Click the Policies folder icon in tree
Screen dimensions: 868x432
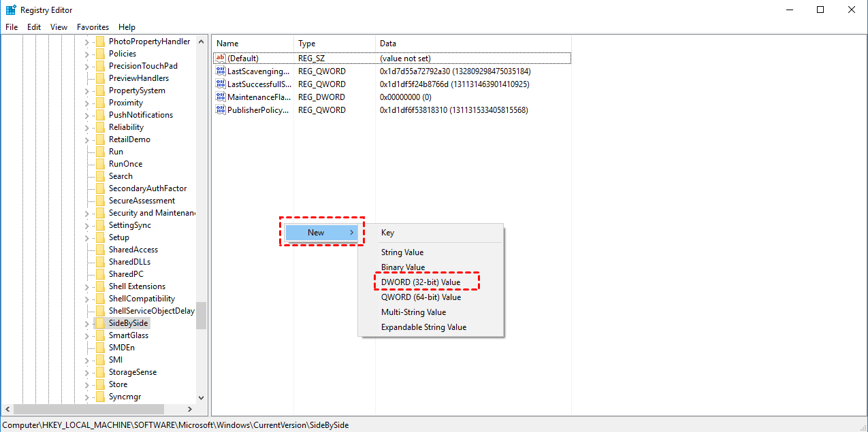100,54
